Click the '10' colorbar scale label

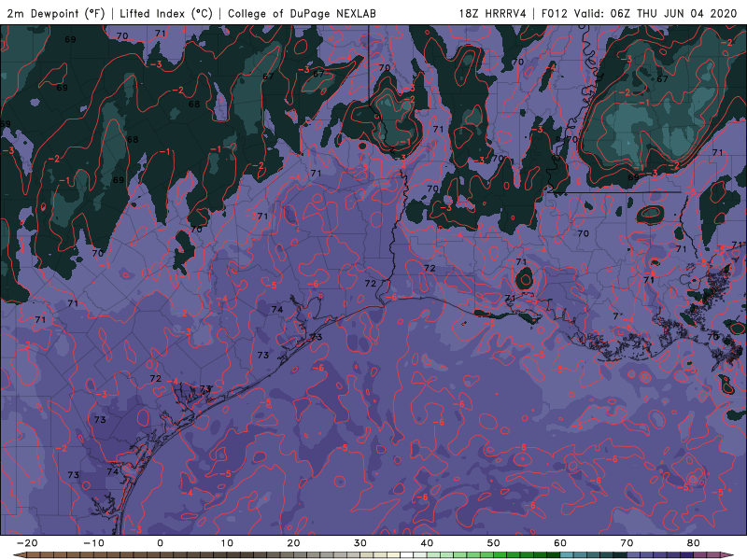click(227, 543)
